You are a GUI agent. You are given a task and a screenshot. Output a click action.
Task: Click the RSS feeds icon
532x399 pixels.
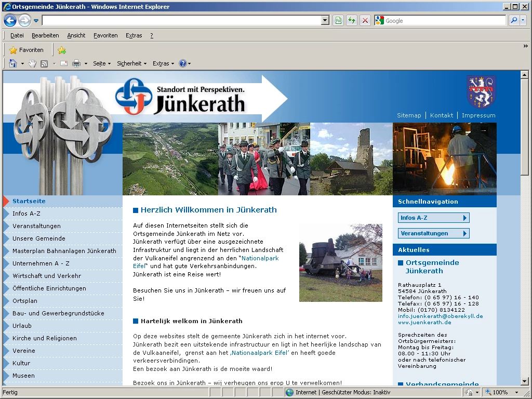pyautogui.click(x=44, y=63)
